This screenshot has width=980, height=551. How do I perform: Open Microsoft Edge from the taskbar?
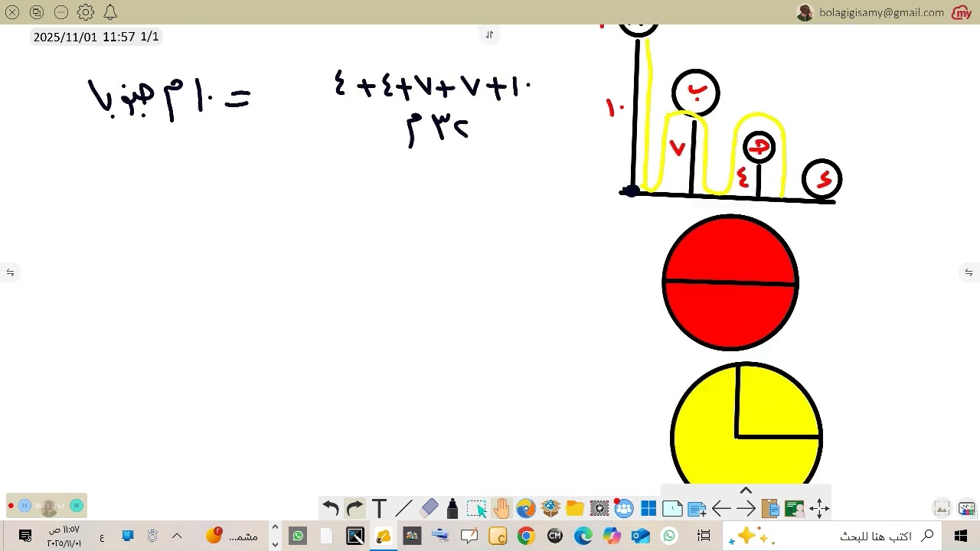583,536
